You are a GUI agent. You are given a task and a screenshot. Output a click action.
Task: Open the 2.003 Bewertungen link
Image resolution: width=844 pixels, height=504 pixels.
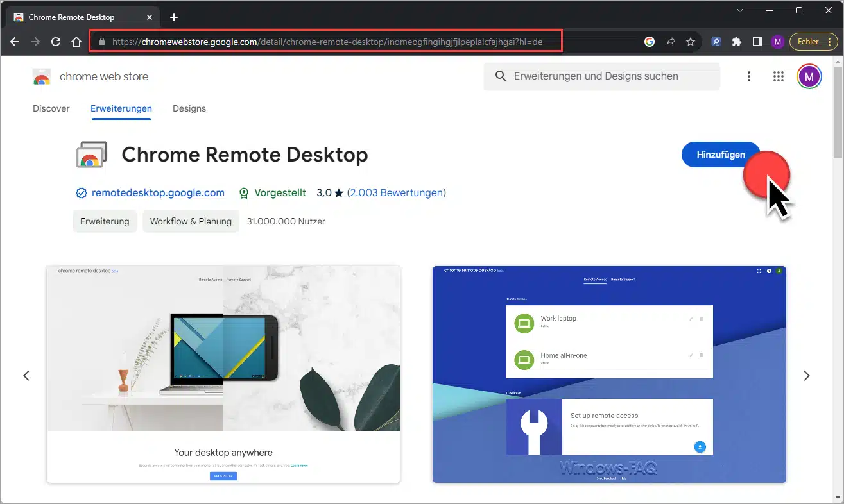tap(397, 192)
